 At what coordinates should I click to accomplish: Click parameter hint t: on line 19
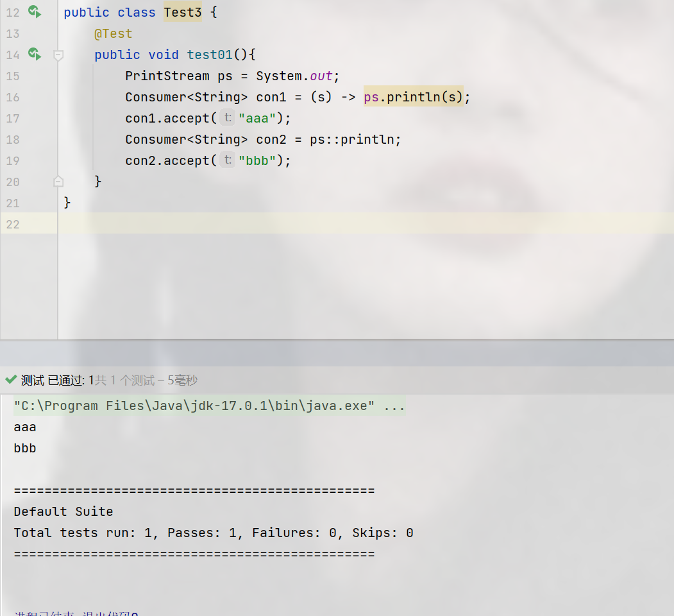click(x=228, y=160)
